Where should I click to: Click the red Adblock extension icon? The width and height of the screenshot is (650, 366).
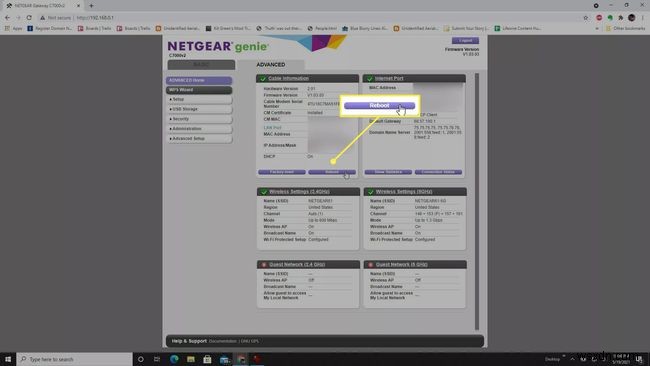tap(599, 18)
